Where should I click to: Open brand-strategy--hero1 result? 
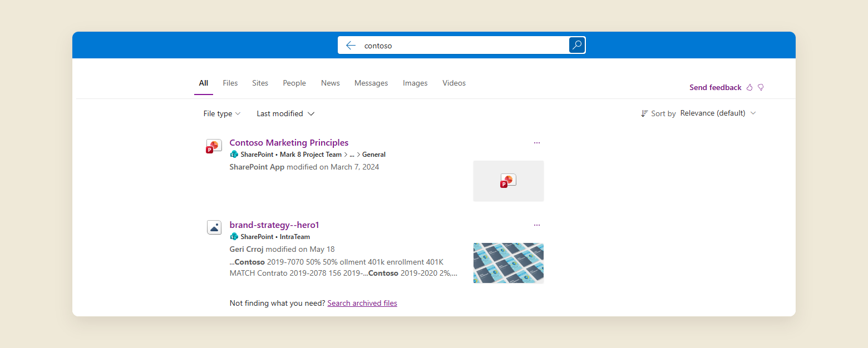[274, 225]
